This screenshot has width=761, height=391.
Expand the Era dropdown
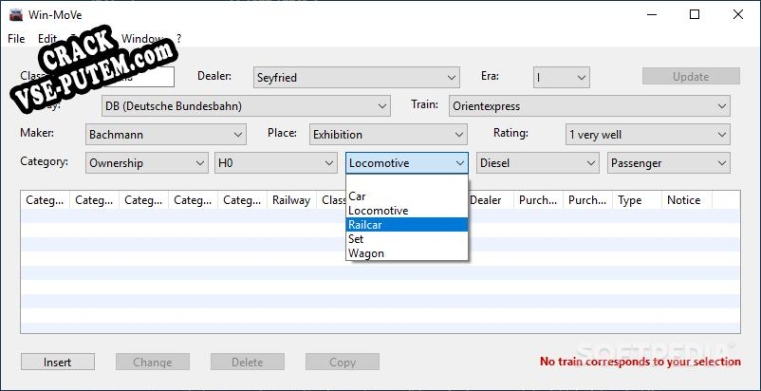point(561,78)
